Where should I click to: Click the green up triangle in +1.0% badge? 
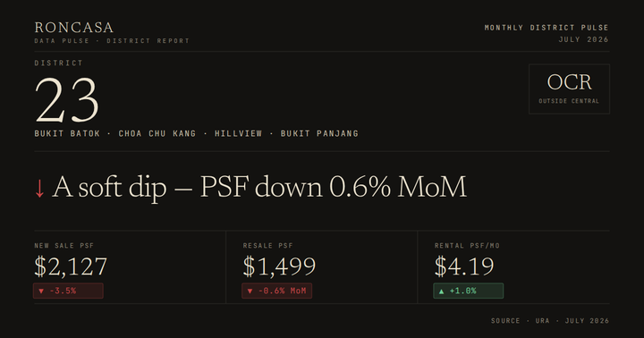point(442,291)
